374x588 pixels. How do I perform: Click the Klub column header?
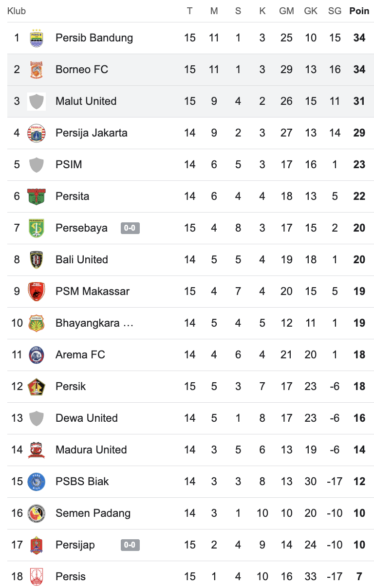pos(17,11)
